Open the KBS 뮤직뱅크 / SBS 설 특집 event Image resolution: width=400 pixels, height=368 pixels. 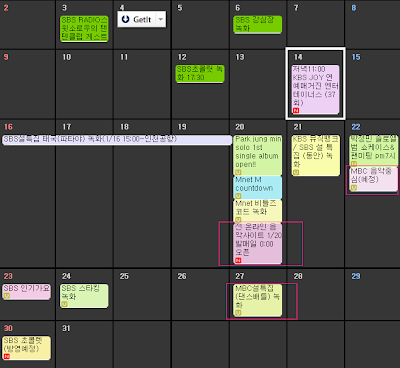coord(315,155)
